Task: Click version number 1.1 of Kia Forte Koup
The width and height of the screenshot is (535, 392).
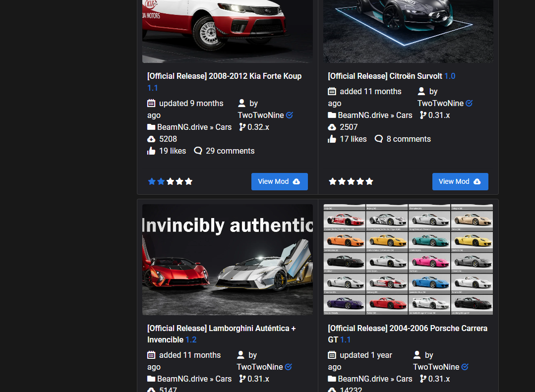Action: click(153, 88)
